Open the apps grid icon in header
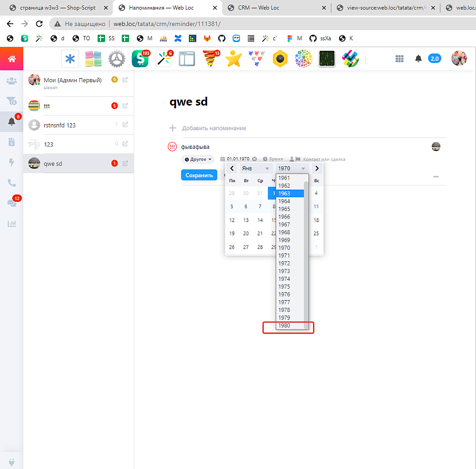Screen dimensions: 476x469 click(x=399, y=59)
